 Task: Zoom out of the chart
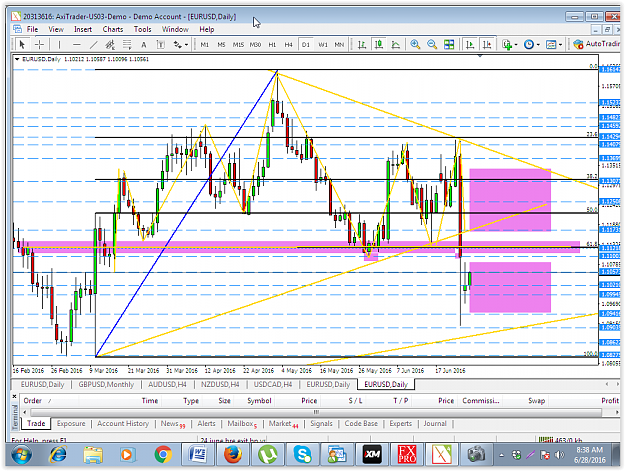coord(432,44)
